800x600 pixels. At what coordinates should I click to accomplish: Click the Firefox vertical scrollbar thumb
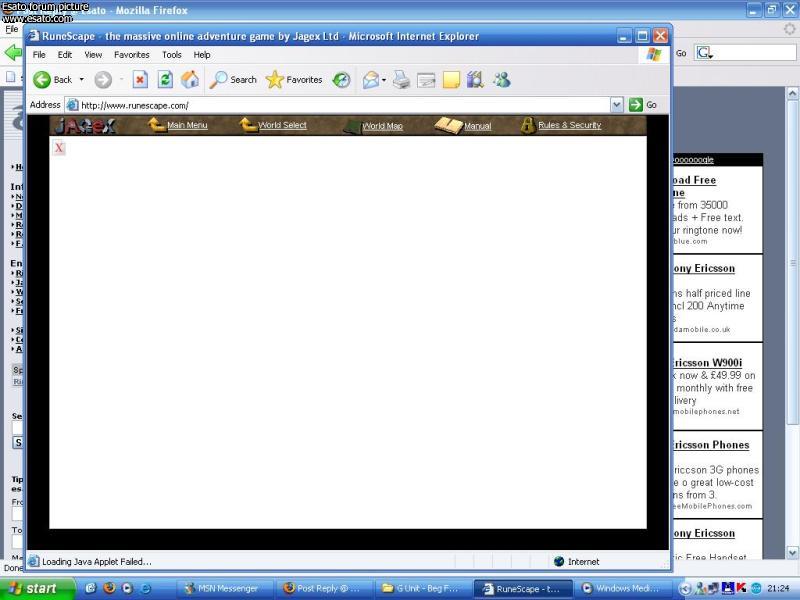tap(792, 262)
